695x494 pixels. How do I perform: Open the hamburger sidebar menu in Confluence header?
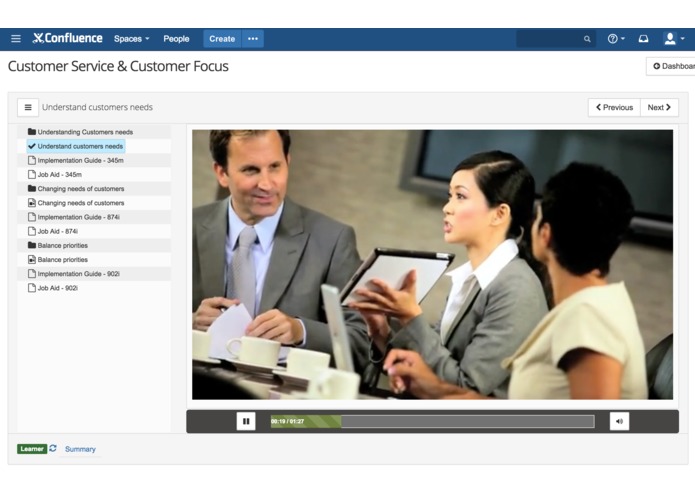[x=16, y=39]
